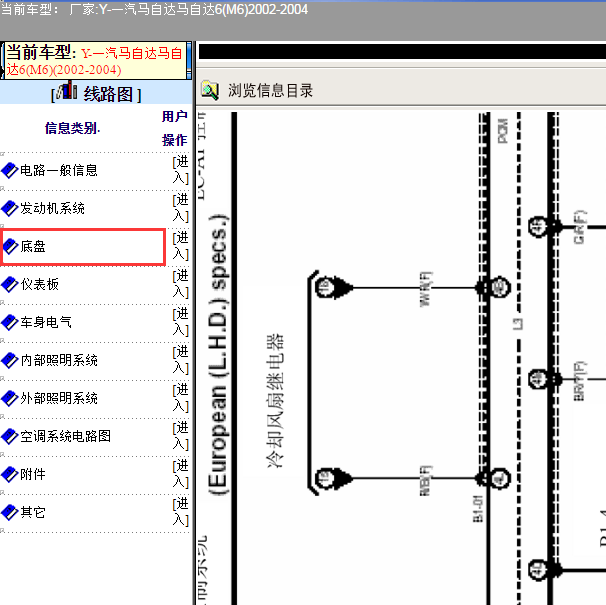The width and height of the screenshot is (606, 605).
Task: Open 车身电气 category
Action: [x=46, y=322]
